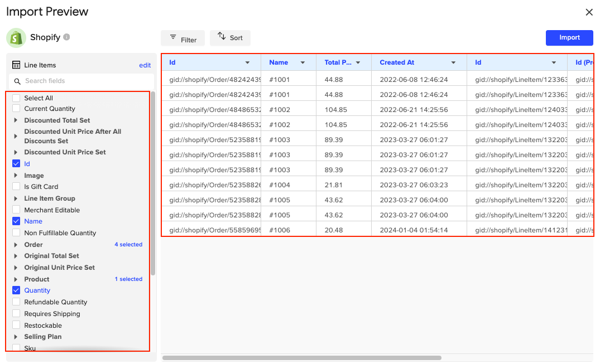Image resolution: width=600 pixels, height=364 pixels.
Task: Click the Line Items panel list icon
Action: 17,65
